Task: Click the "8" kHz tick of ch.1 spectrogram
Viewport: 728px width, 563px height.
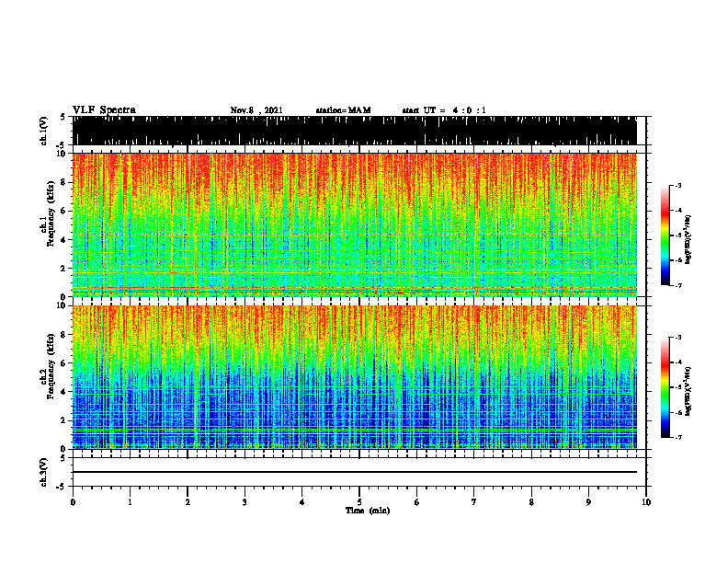Action: [x=63, y=182]
